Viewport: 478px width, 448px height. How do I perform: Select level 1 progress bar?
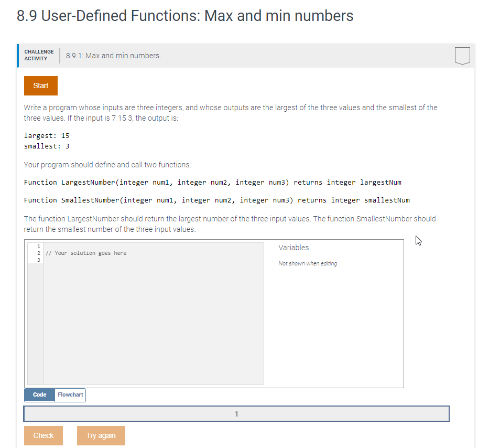click(236, 414)
